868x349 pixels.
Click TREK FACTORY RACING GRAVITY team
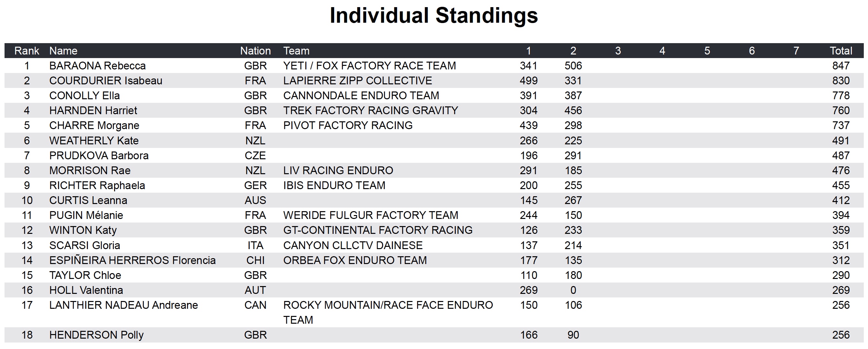370,110
